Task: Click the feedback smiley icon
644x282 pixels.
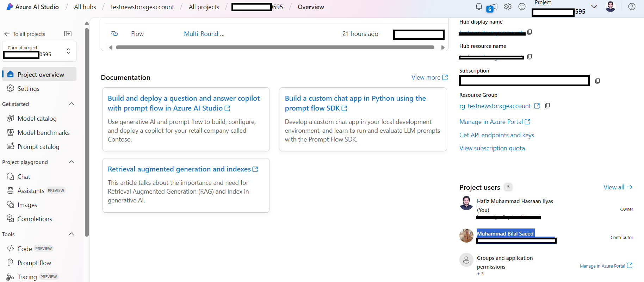Action: [522, 7]
